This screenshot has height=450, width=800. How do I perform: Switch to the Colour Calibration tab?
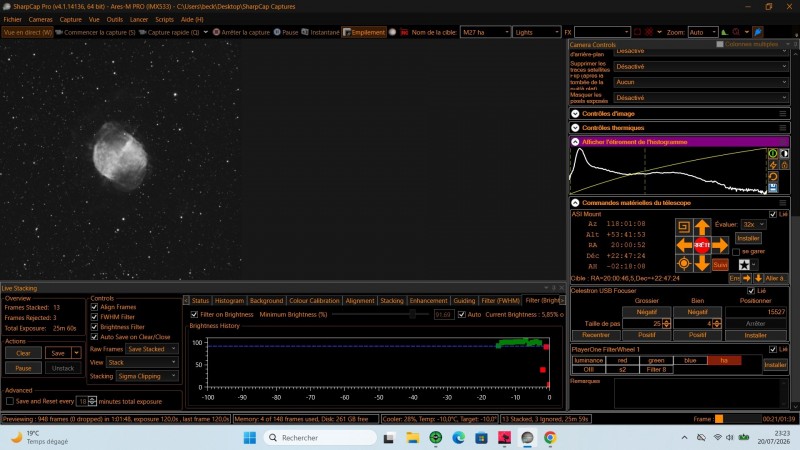314,301
